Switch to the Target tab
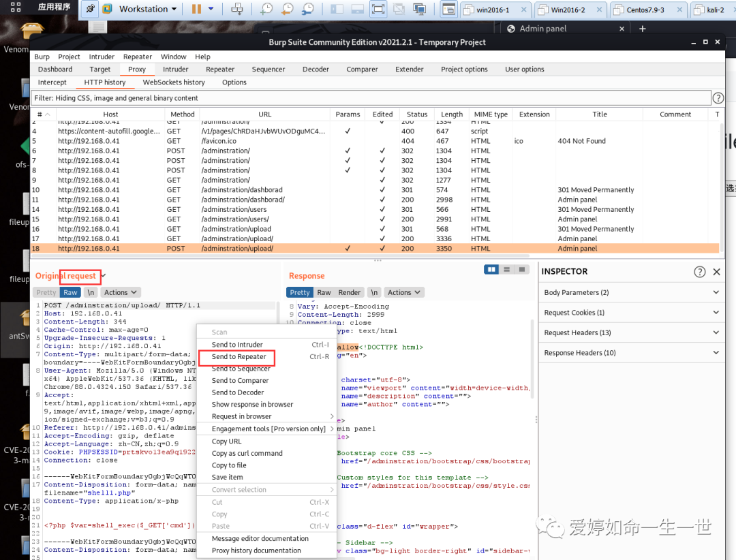The height and width of the screenshot is (560, 736). 100,69
